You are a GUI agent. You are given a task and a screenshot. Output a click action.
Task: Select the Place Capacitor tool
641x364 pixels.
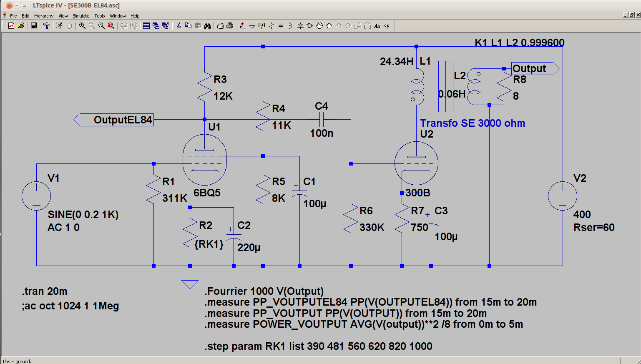click(x=281, y=26)
